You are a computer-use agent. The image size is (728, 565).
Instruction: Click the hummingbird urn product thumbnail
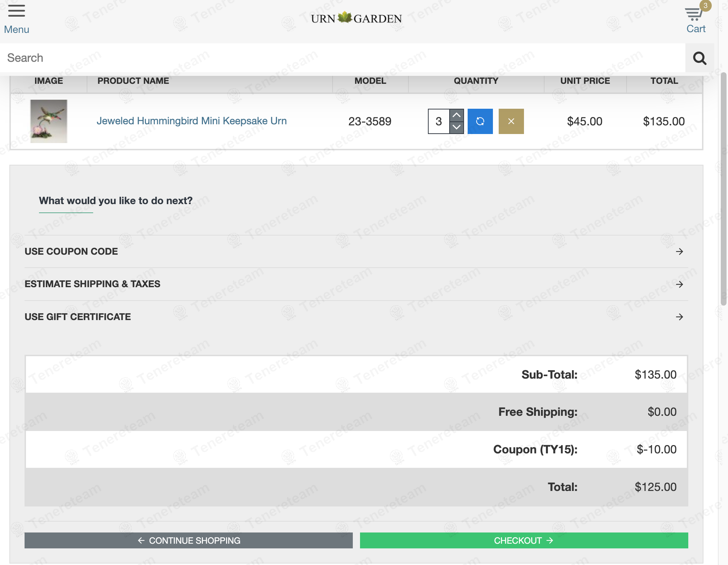49,121
